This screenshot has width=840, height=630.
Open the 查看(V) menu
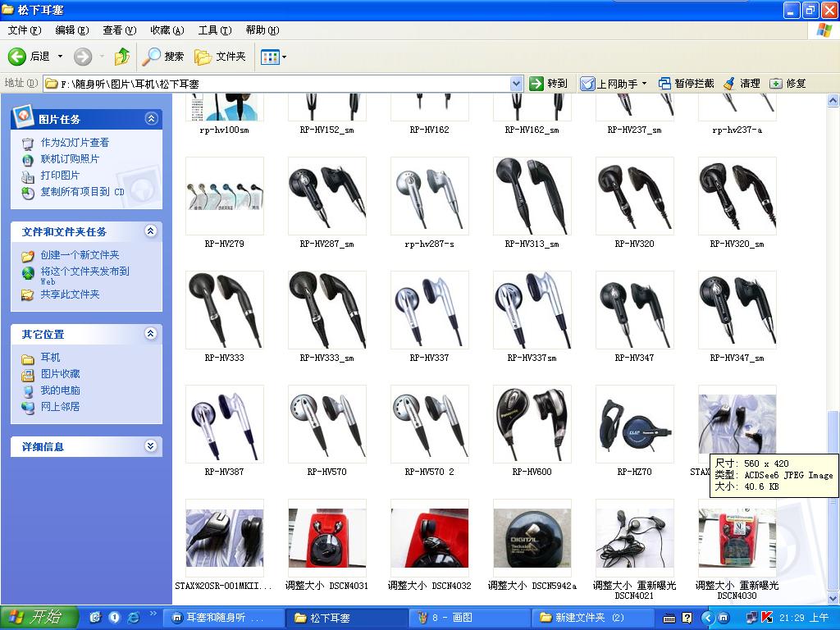tap(120, 30)
